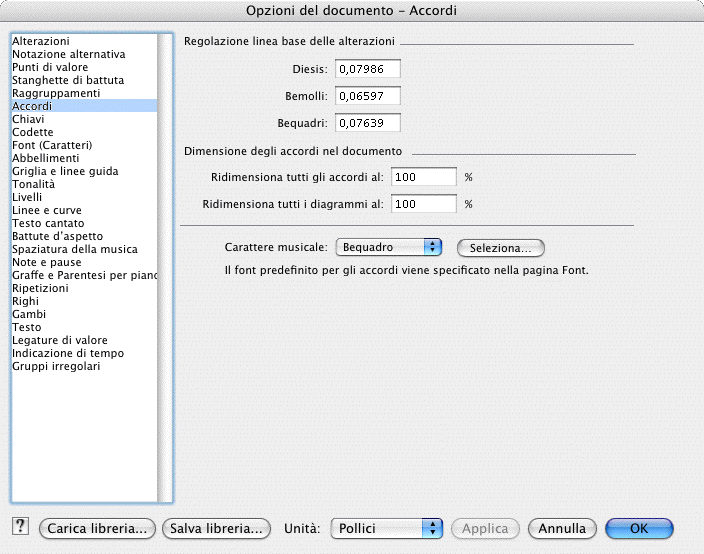The image size is (704, 554).
Task: Focus the Ridimensiona tutti gli accordi field
Action: [x=424, y=177]
